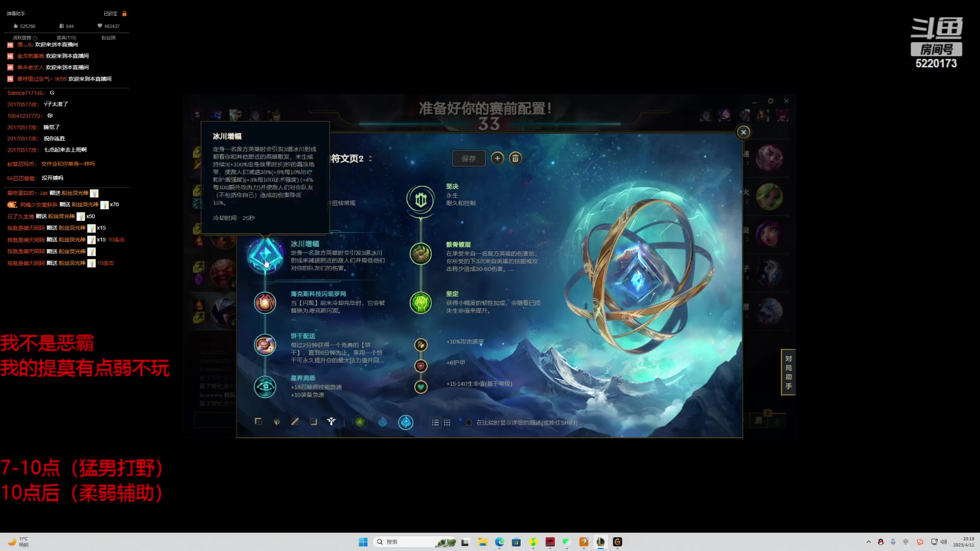The image size is (980, 551).
Task: Select the 冰川增幅 keystone rune icon
Action: click(265, 255)
